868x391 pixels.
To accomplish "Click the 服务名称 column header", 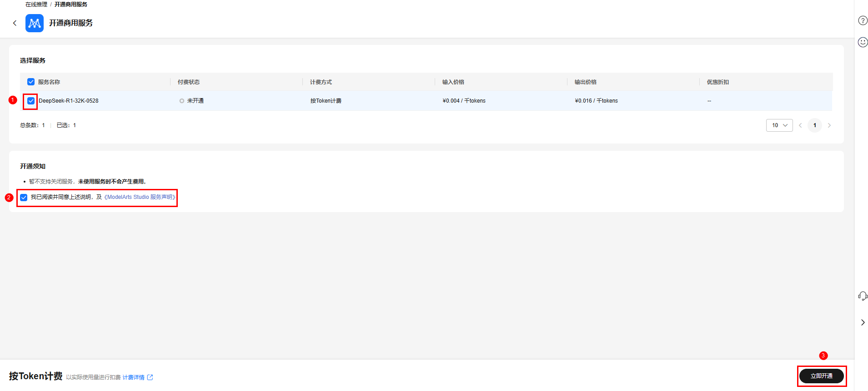I will [49, 82].
